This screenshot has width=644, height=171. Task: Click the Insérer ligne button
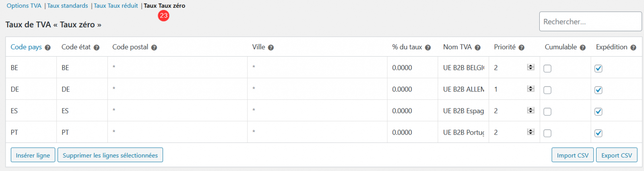tap(33, 155)
